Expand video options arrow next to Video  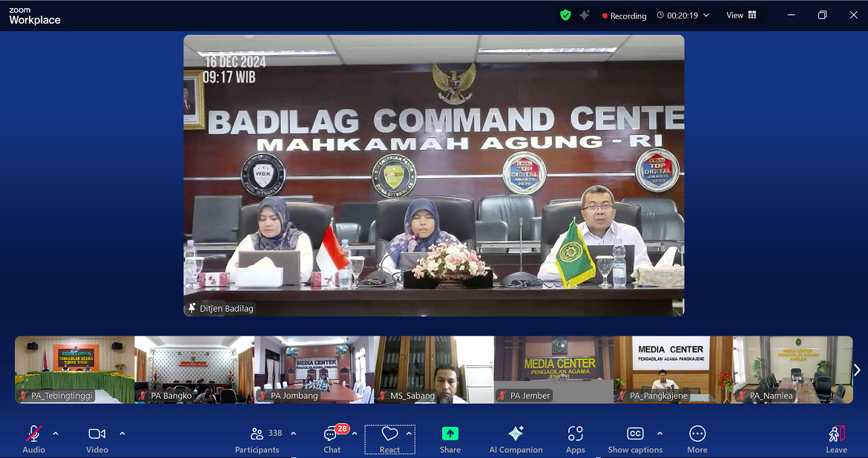(122, 434)
